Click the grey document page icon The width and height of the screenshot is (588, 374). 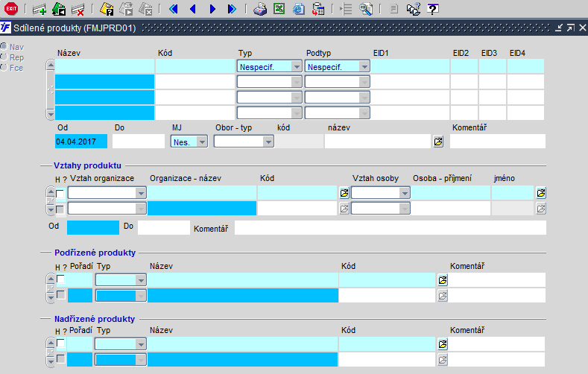[393, 9]
